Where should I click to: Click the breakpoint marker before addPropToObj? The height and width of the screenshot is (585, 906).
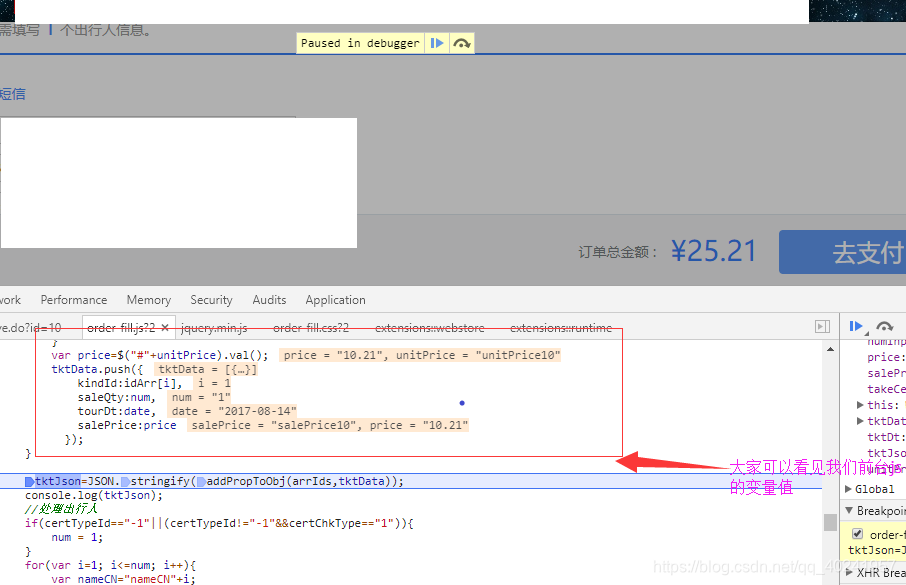pos(201,482)
